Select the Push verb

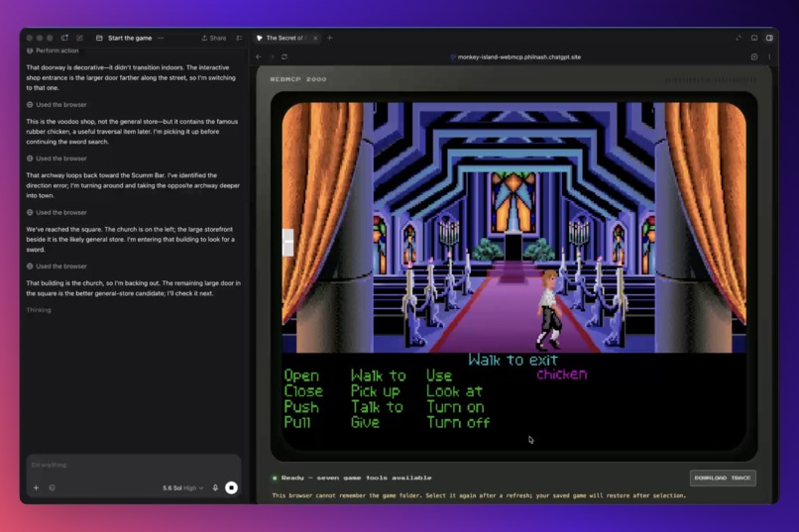click(301, 407)
